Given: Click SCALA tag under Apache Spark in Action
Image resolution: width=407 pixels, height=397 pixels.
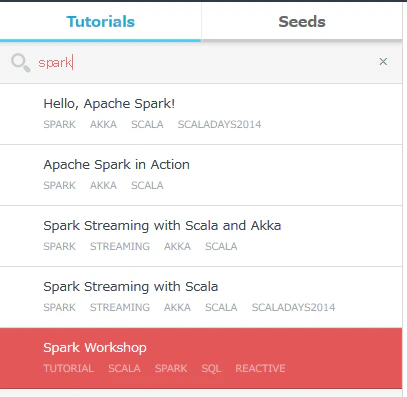Looking at the screenshot, I should click(x=147, y=185).
